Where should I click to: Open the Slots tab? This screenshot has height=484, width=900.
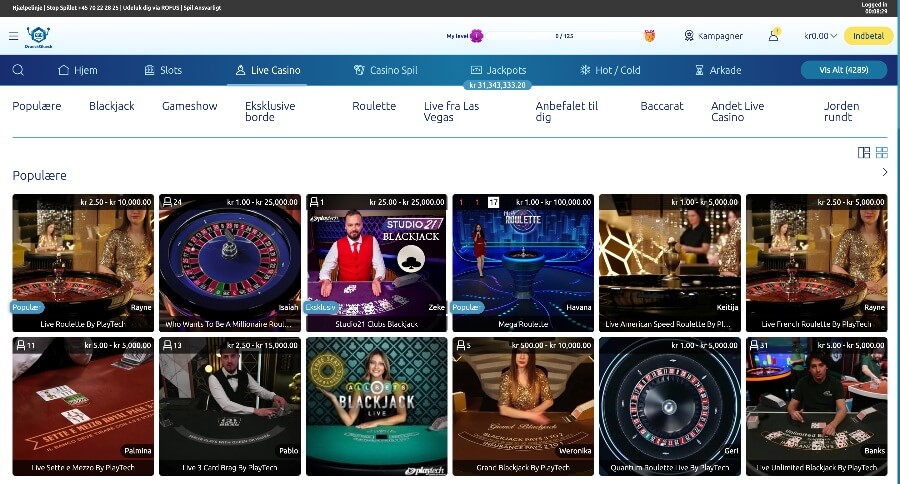pos(163,70)
